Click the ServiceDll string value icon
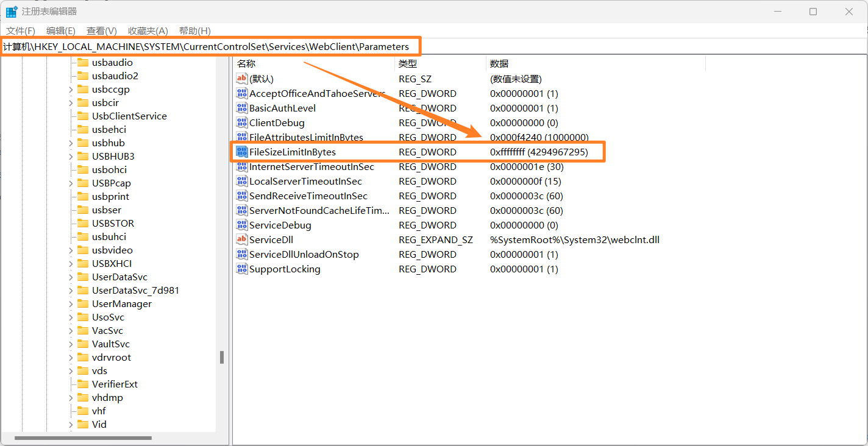 [242, 239]
